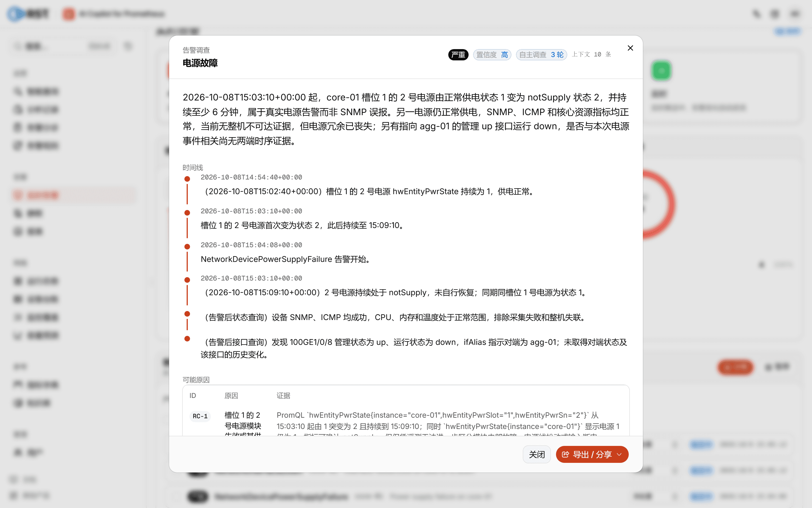Select timeline dot for 告警后状态查询 entry

[x=187, y=314]
